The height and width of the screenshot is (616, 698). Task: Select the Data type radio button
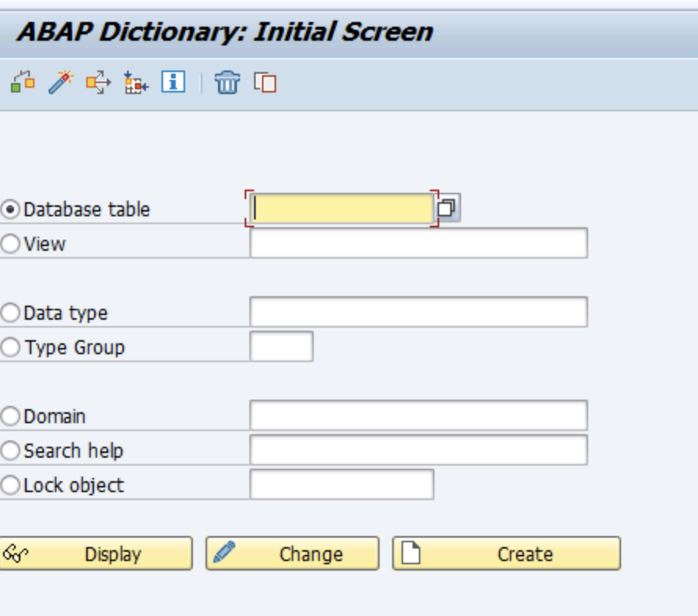coord(9,313)
